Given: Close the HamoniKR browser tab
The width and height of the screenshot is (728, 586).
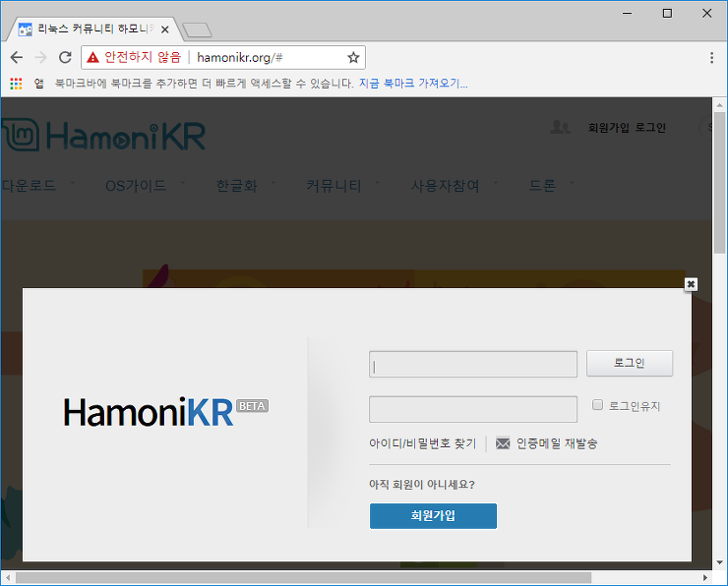Looking at the screenshot, I should tap(165, 29).
